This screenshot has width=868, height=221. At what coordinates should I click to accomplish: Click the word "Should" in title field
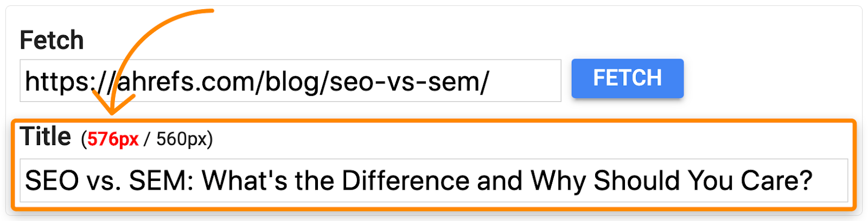636,180
